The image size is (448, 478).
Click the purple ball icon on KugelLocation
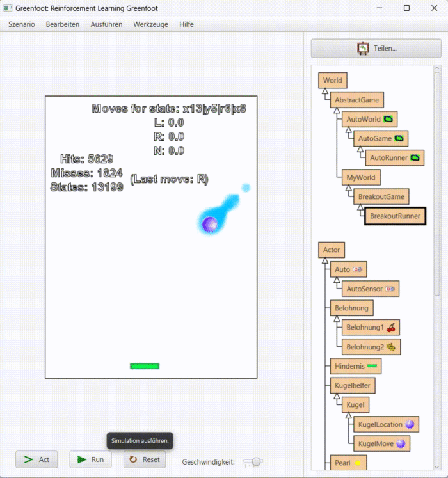pyautogui.click(x=410, y=424)
